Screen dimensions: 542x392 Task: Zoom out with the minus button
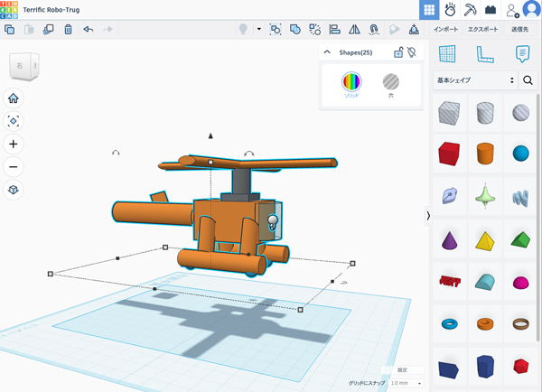pos(14,167)
